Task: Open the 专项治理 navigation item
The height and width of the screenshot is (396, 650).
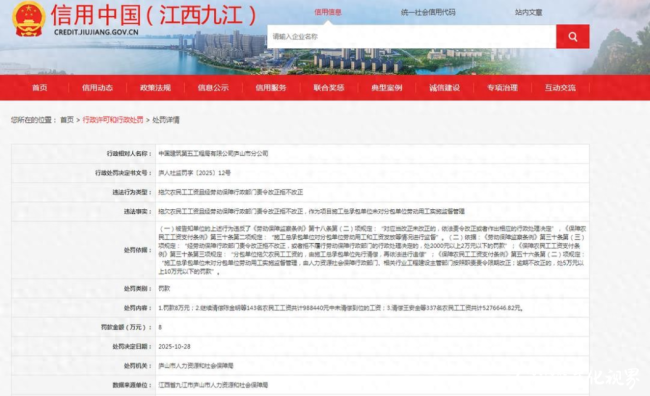Action: click(502, 87)
